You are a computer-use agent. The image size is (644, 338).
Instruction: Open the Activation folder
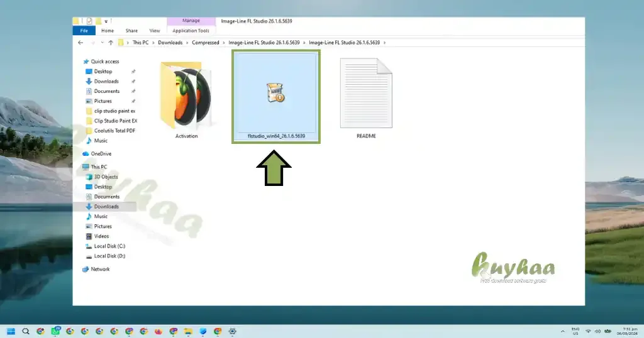pos(186,100)
